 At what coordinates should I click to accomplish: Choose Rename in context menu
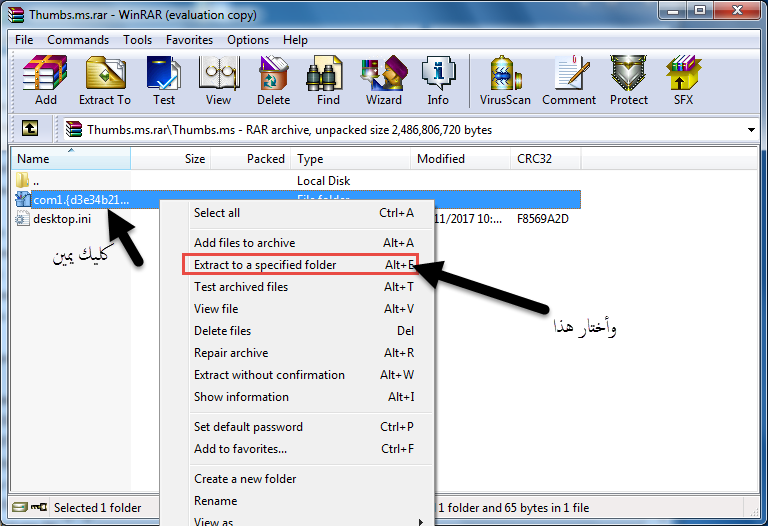click(304, 501)
